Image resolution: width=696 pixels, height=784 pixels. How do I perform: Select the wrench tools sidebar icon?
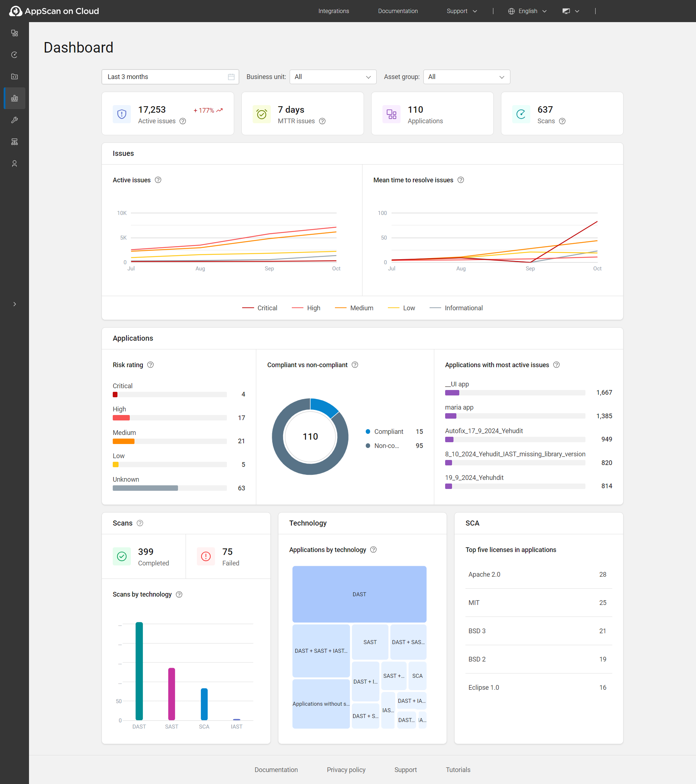[x=14, y=120]
